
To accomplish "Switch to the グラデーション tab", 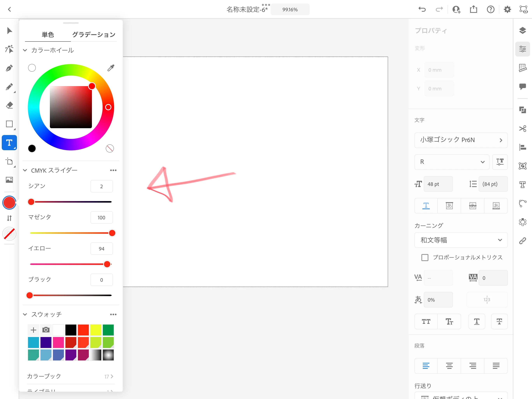I will tap(94, 35).
